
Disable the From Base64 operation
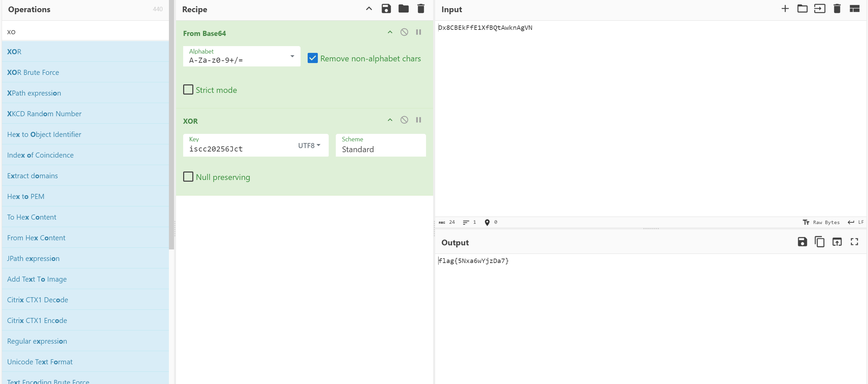[404, 32]
